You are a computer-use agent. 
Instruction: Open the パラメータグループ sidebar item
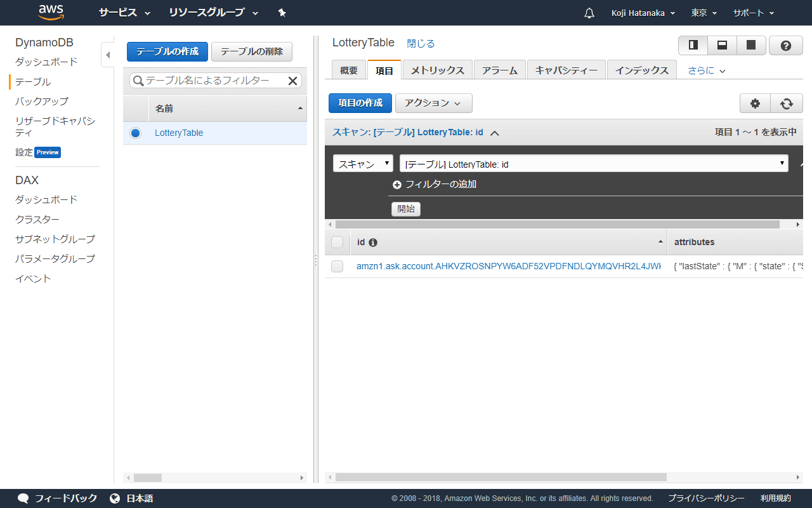pyautogui.click(x=55, y=259)
